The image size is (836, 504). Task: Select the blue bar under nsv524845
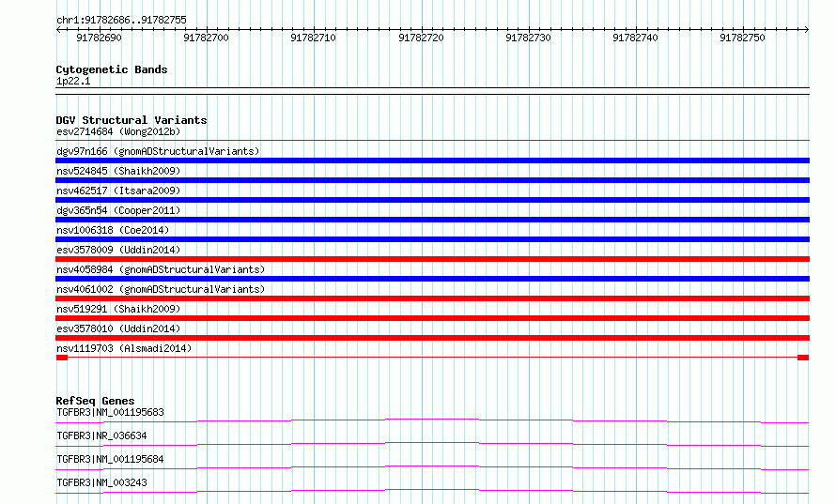pyautogui.click(x=432, y=180)
